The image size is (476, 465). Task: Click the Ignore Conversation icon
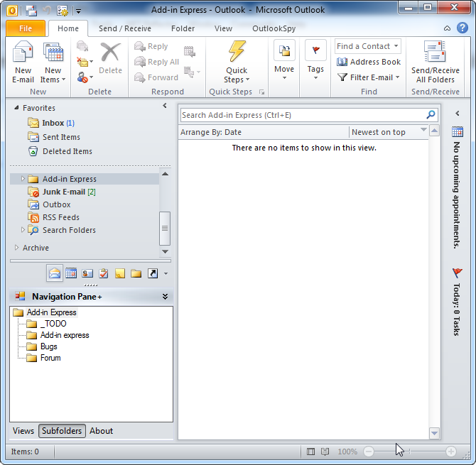pyautogui.click(x=82, y=46)
